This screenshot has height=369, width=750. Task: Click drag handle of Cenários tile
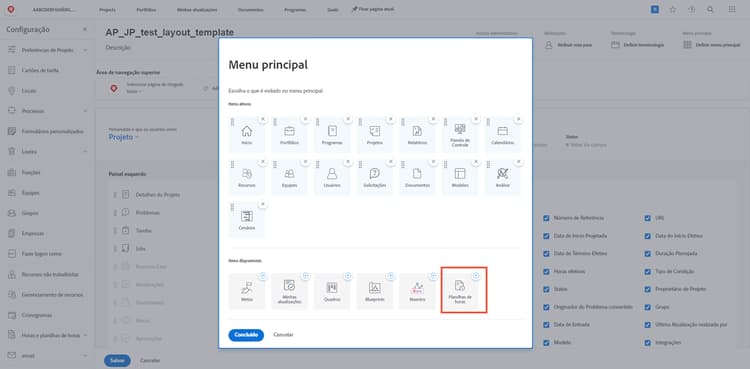click(232, 207)
